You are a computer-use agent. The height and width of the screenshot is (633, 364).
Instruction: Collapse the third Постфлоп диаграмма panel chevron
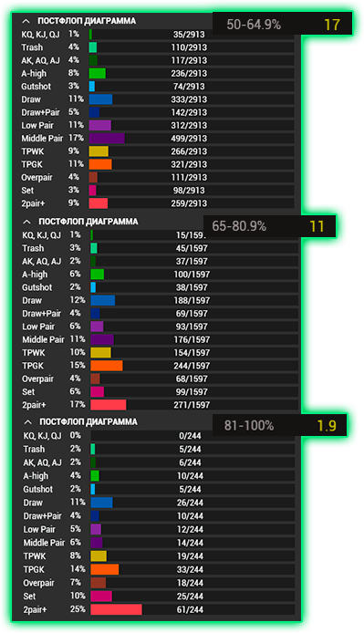coord(28,422)
